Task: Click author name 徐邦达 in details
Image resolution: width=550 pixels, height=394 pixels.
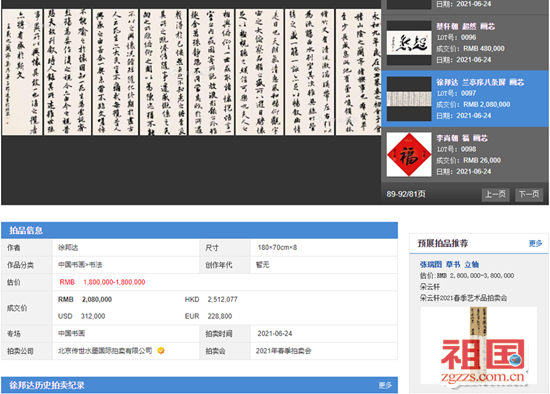Action: (x=68, y=248)
